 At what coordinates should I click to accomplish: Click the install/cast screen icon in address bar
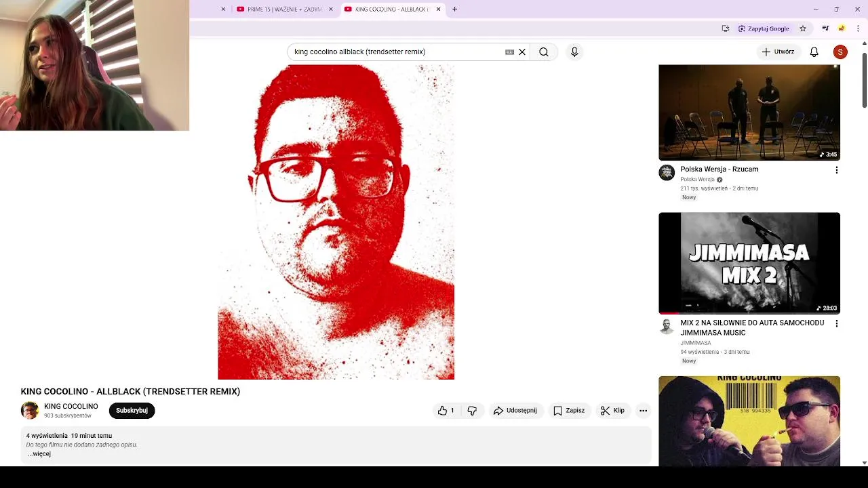[x=726, y=28]
